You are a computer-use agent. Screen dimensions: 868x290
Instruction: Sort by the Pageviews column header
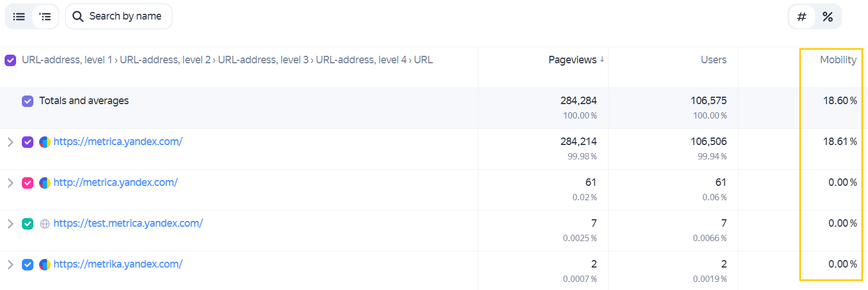[x=572, y=60]
